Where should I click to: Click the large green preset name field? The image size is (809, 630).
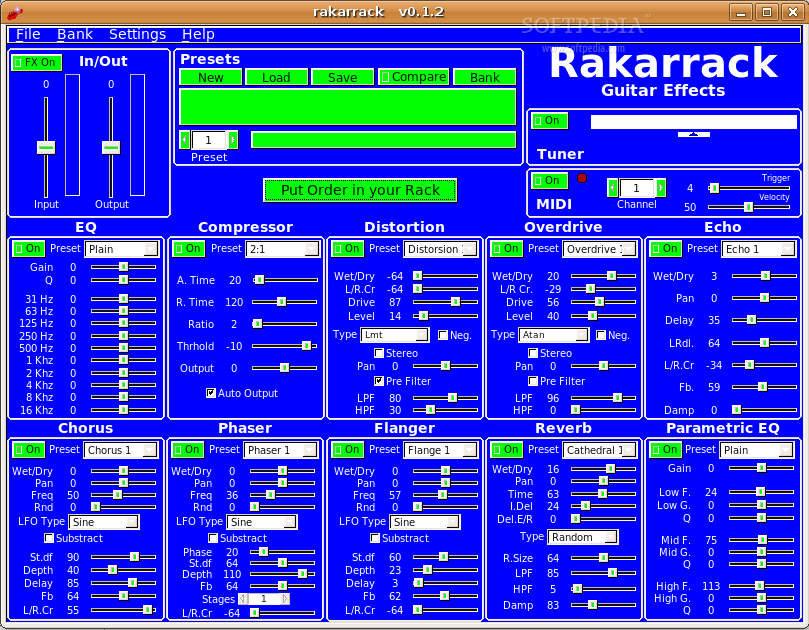pos(347,106)
